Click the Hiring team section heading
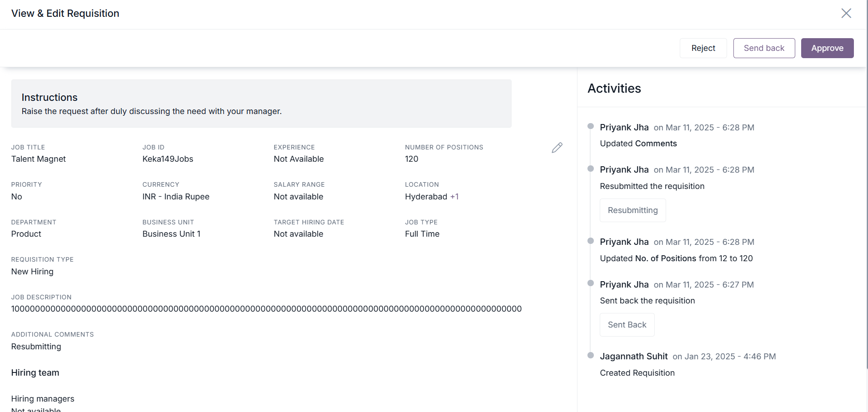 coord(35,372)
